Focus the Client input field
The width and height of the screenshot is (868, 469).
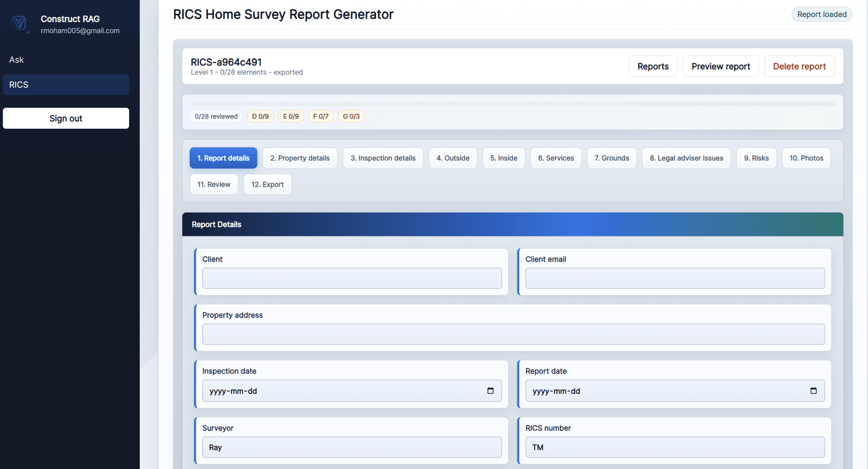click(x=352, y=278)
